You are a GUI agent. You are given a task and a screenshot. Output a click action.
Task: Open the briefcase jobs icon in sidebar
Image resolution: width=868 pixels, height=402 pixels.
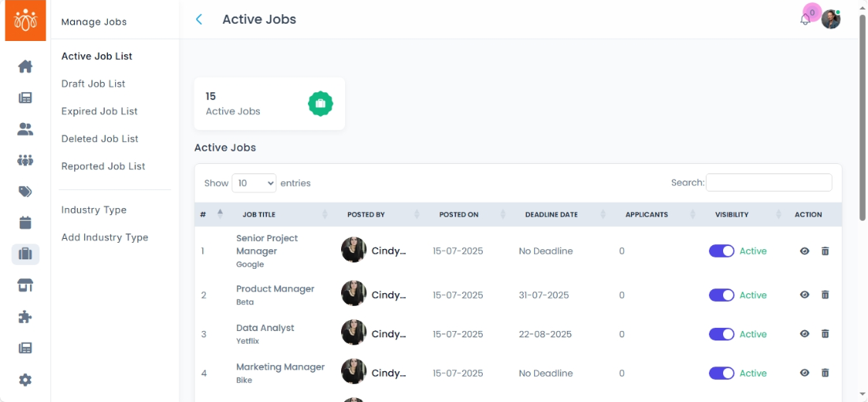click(x=25, y=254)
